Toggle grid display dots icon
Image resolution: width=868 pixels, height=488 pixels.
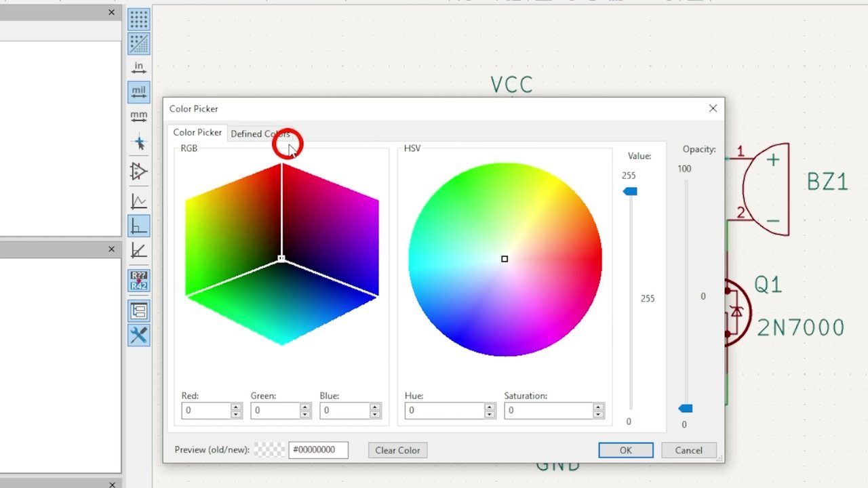138,19
